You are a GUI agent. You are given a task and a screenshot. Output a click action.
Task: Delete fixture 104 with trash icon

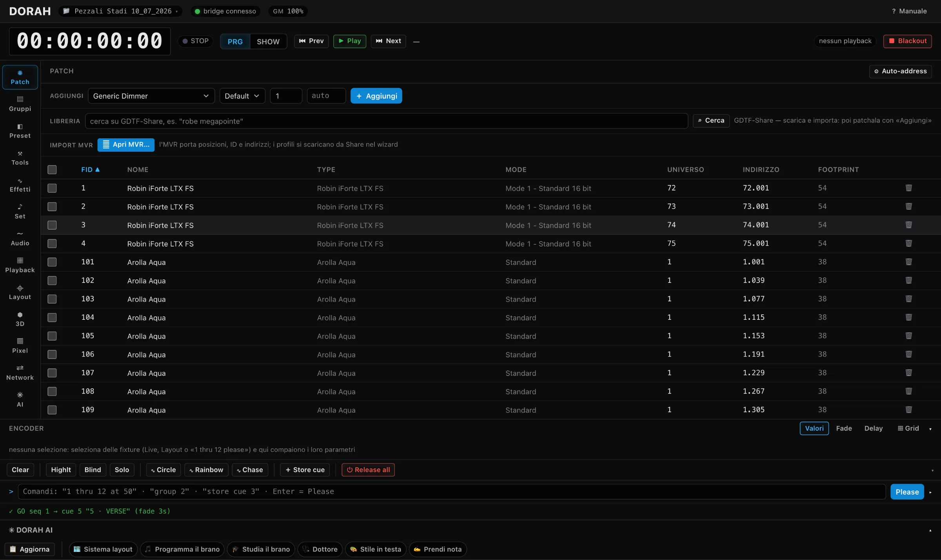[x=908, y=317]
